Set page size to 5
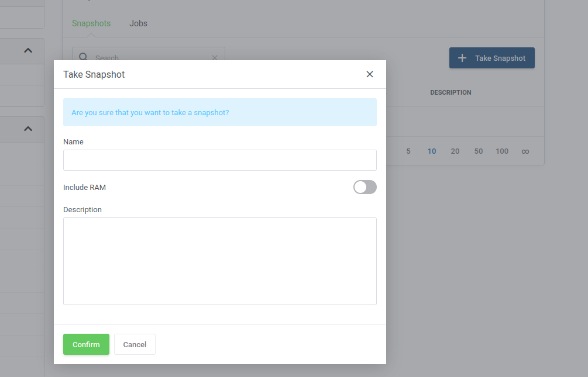 408,151
